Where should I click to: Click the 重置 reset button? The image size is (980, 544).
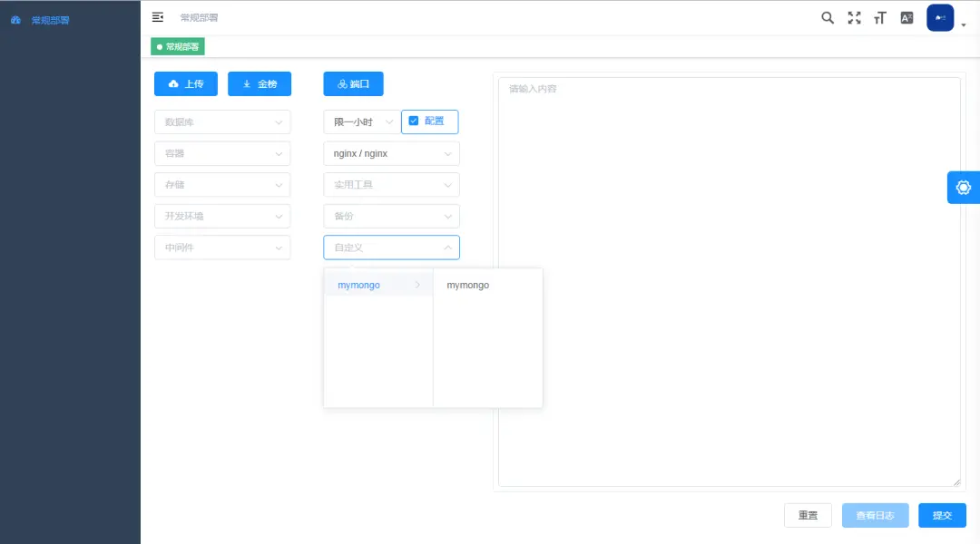[808, 515]
